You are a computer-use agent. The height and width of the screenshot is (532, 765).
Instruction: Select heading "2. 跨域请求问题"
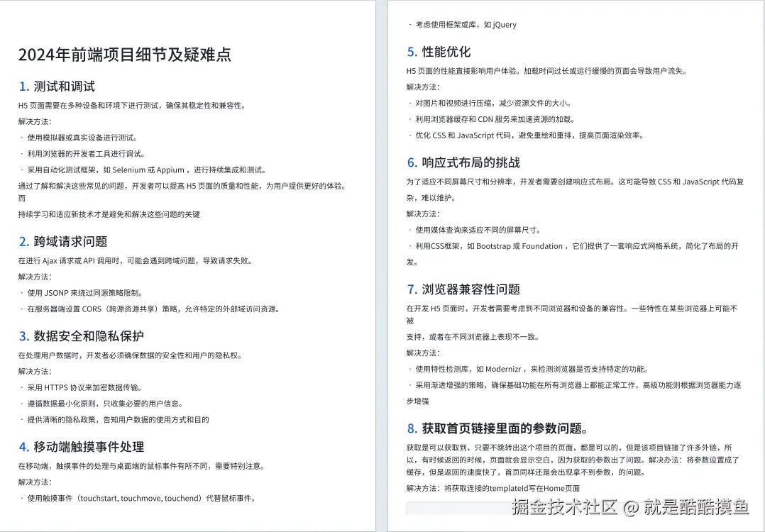pyautogui.click(x=63, y=241)
